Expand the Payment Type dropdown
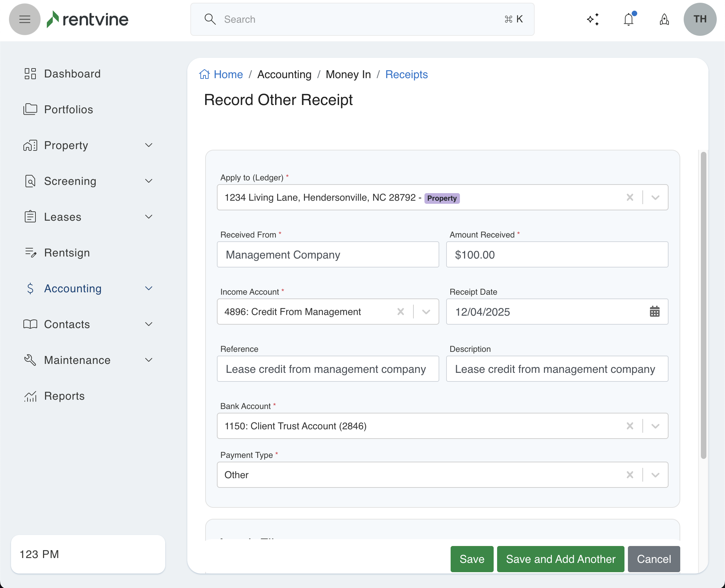Viewport: 725px width, 588px height. [x=655, y=475]
